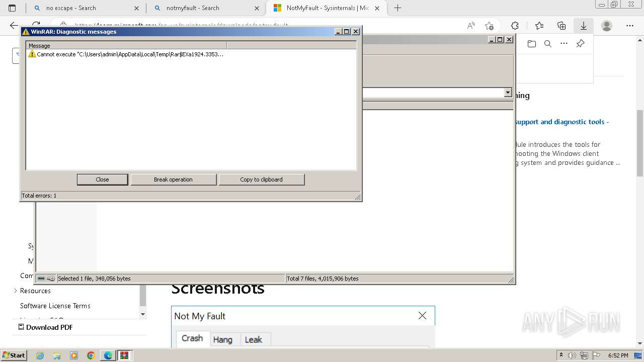
Task: Click 'Total 7 files, 4,015,906 bytes' status text
Action: tap(323, 279)
